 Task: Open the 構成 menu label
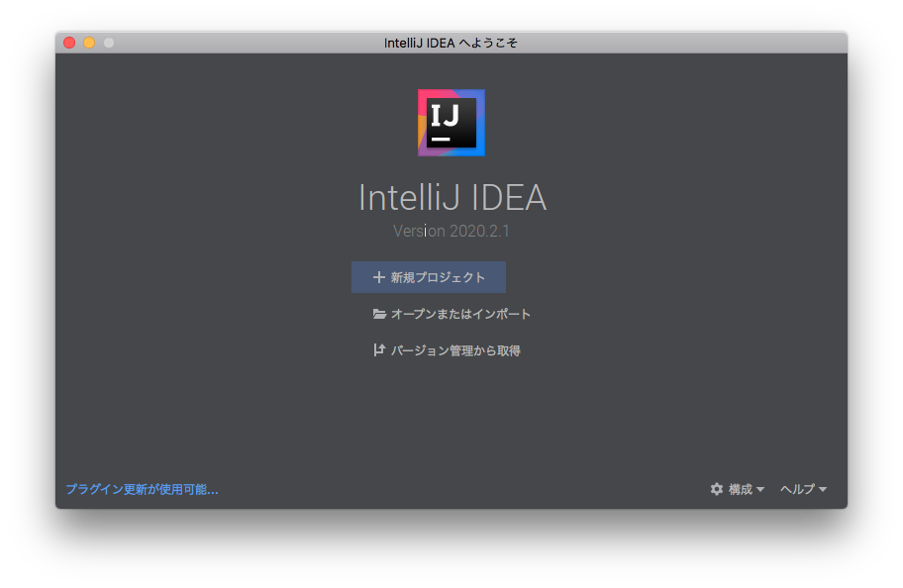pos(741,489)
